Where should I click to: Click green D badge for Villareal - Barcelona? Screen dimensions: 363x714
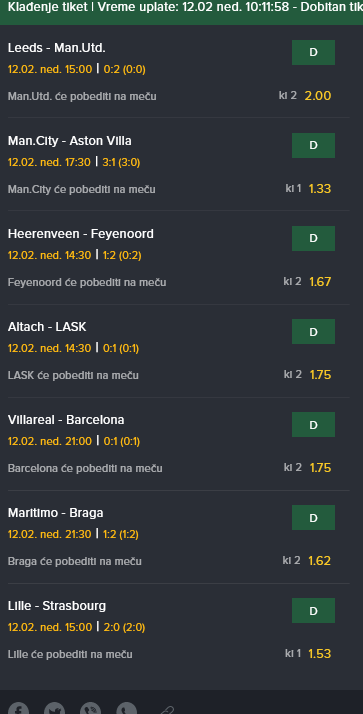point(313,424)
